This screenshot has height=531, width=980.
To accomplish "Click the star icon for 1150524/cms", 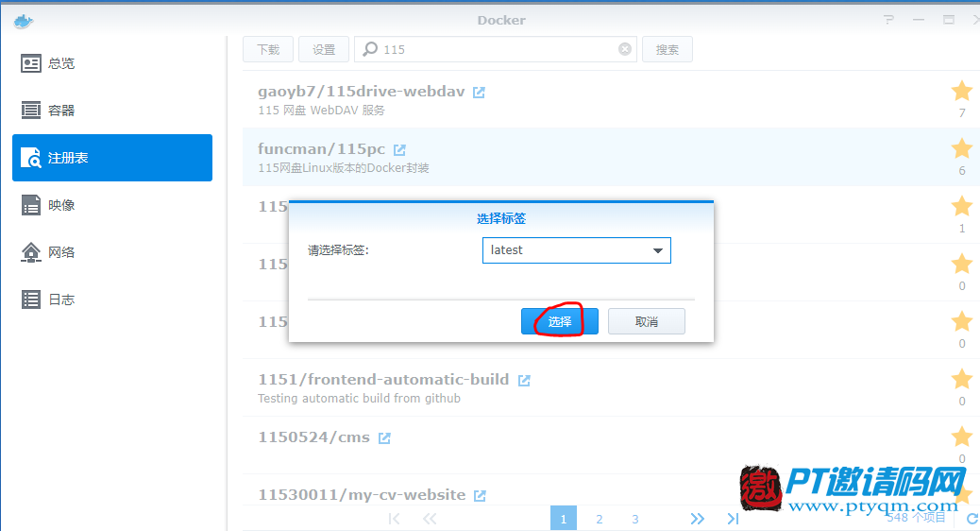I will coord(962,437).
